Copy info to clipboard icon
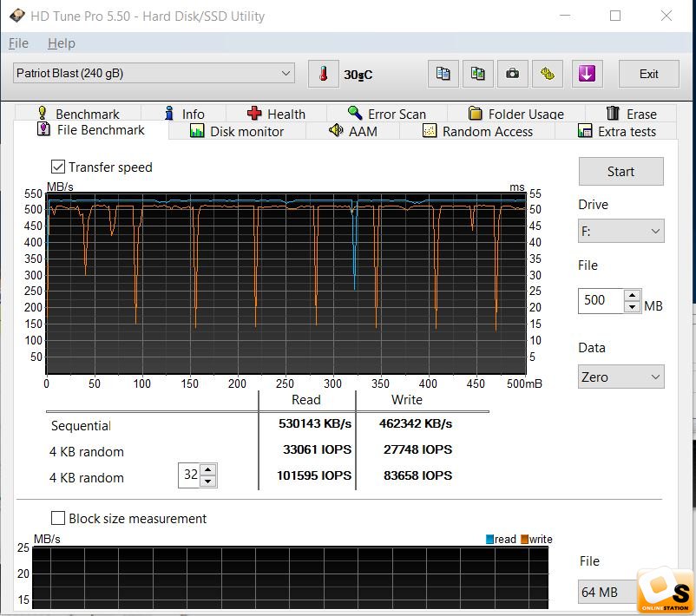696x616 pixels. coord(443,74)
